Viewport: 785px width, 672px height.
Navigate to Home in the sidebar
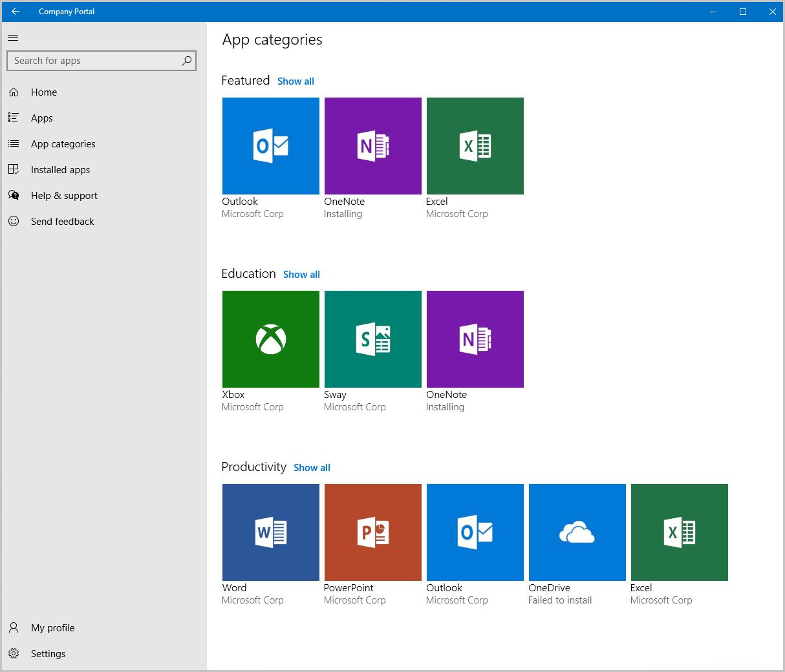pos(44,92)
